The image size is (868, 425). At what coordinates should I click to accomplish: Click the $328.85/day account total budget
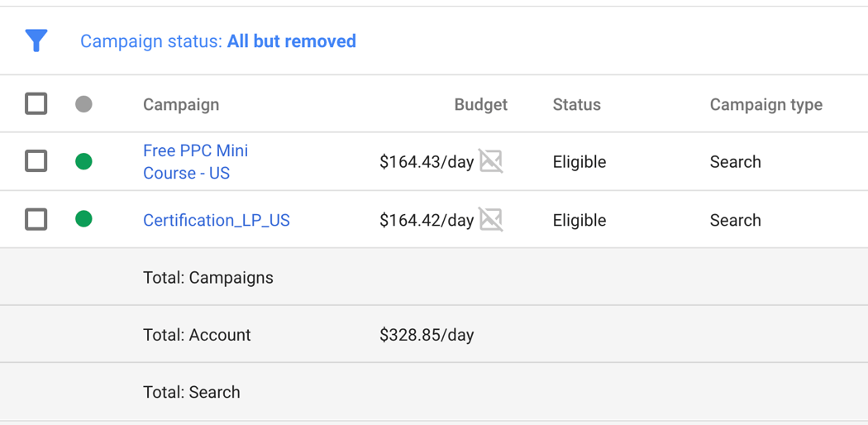click(427, 335)
